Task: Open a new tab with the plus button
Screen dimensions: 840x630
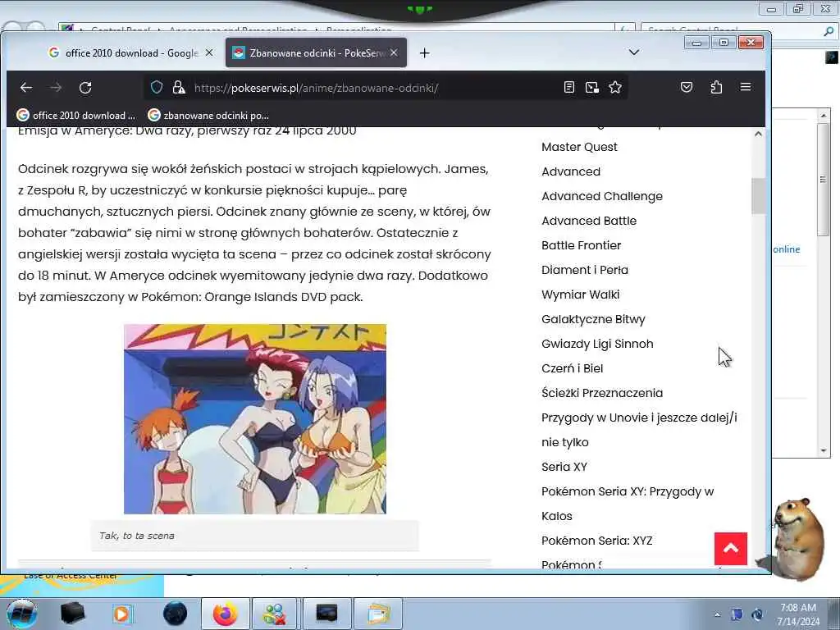Action: point(424,53)
